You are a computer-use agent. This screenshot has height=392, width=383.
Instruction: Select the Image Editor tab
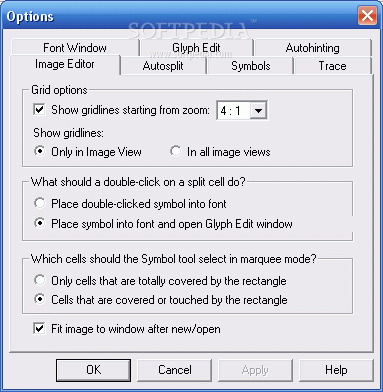tap(65, 64)
